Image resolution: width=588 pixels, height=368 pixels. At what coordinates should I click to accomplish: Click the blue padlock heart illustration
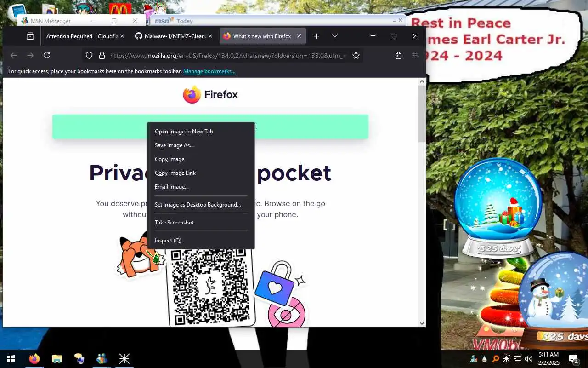point(276,283)
